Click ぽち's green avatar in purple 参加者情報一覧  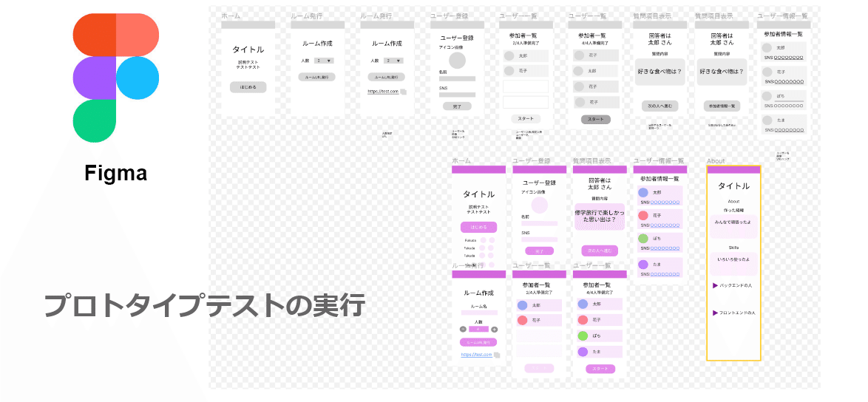[642, 239]
